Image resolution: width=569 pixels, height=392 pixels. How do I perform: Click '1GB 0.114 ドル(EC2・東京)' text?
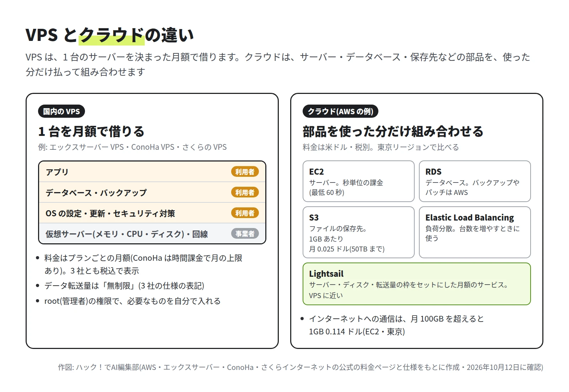357,332
